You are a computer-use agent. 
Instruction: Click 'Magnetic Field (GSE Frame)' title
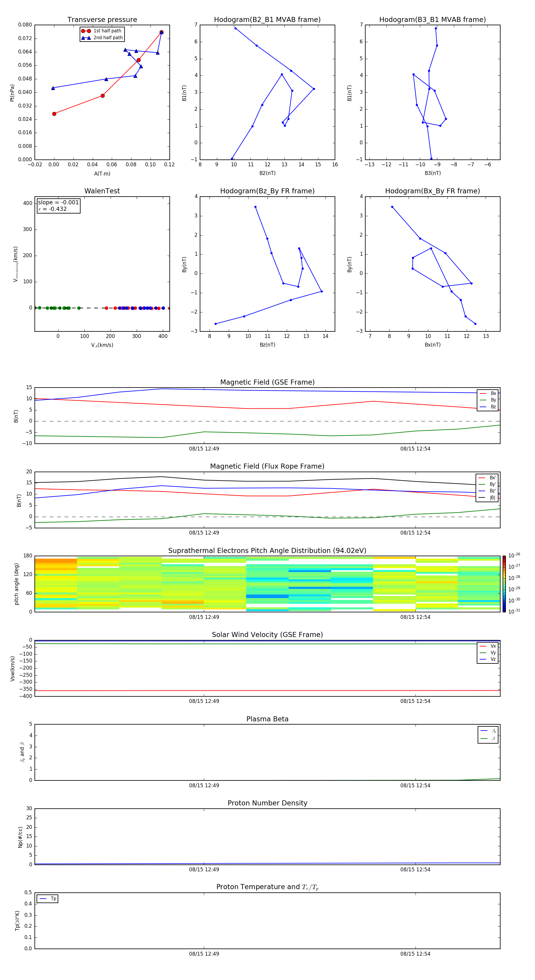267,382
